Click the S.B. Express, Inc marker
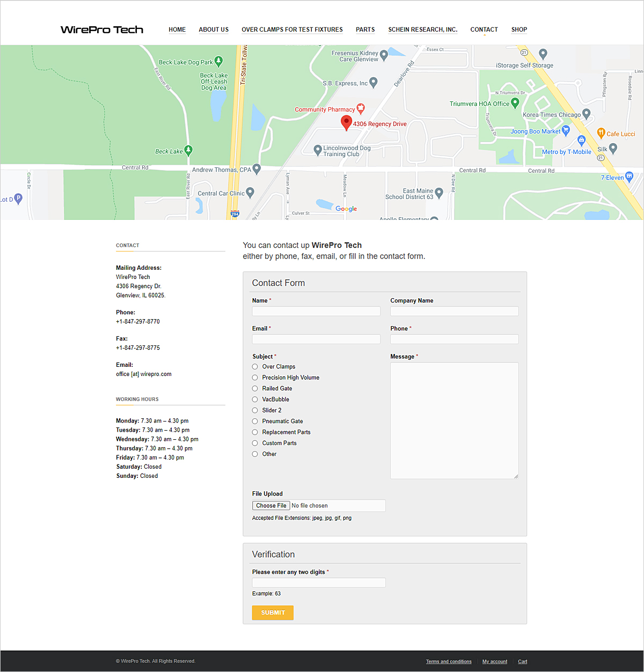The image size is (644, 672). [374, 82]
